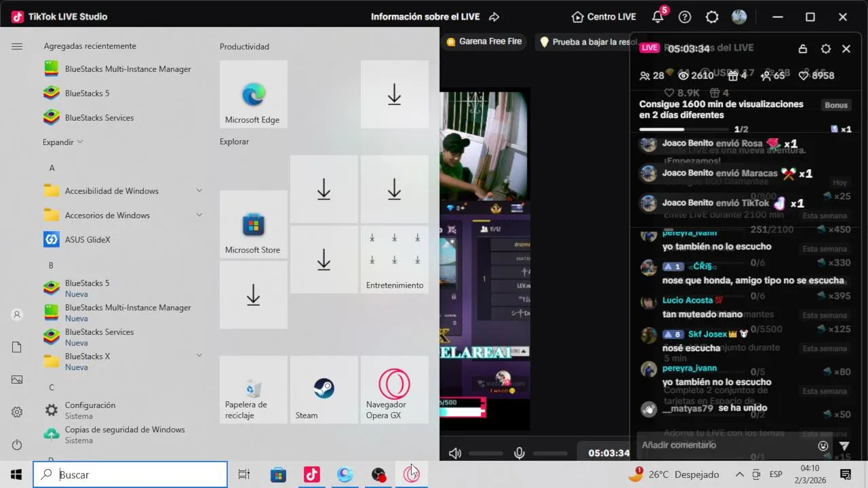Viewport: 868px width, 488px height.
Task: Click the microphone volume slider
Action: [550, 453]
